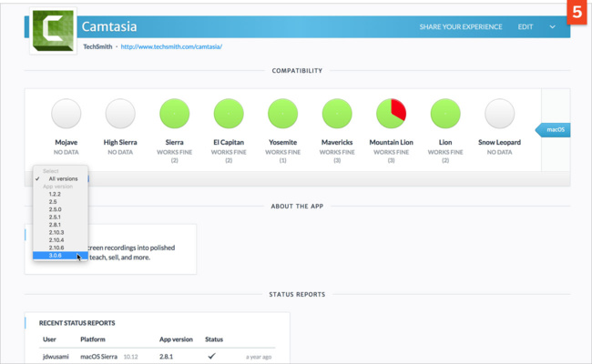The image size is (592, 364).
Task: Open user jdwusami's status report
Action: [55, 358]
